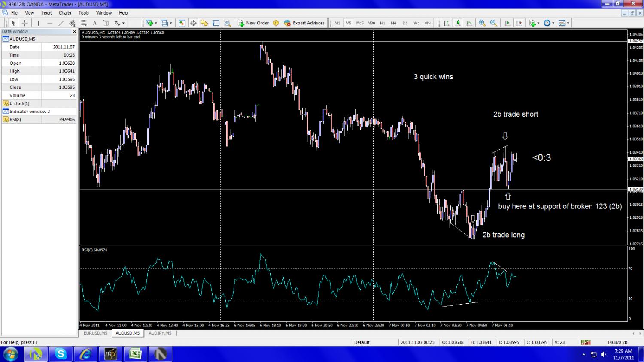Click the system tray volume icon
Screen dimensions: 644x362
click(x=604, y=354)
